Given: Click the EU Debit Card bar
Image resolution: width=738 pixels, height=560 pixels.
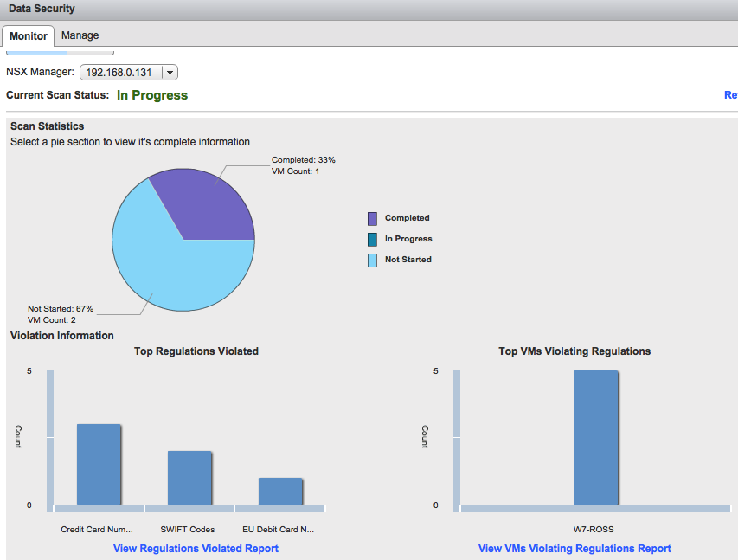Looking at the screenshot, I should click(x=280, y=492).
